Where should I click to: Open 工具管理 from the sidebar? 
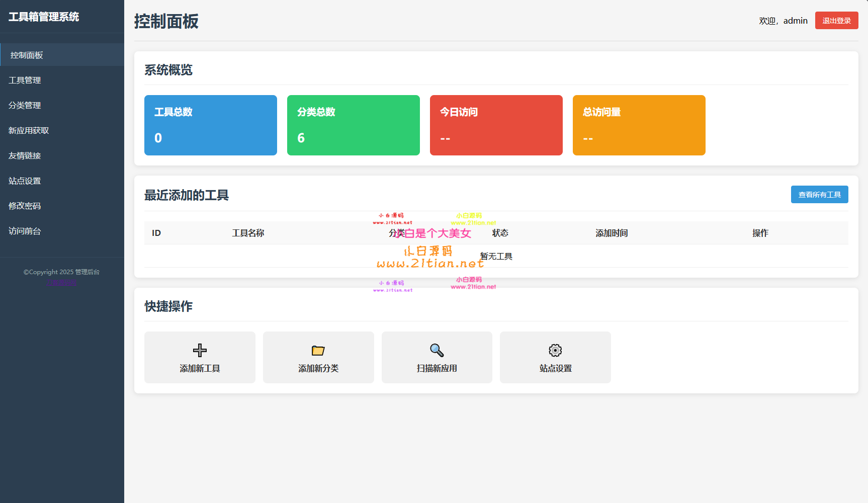(25, 79)
